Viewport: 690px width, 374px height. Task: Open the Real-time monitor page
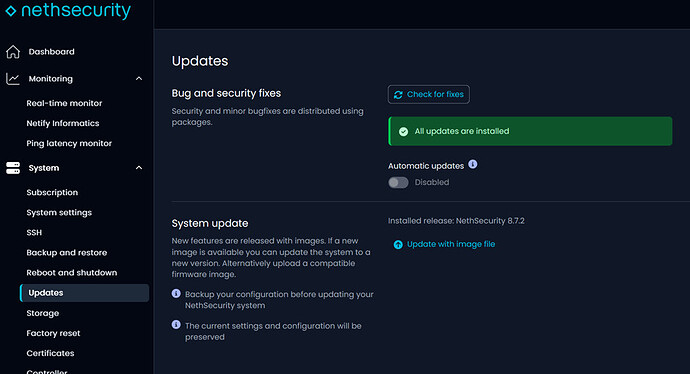64,103
